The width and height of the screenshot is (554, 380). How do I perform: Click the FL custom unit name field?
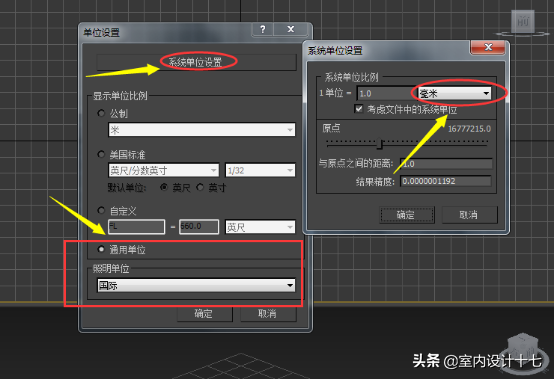tap(136, 227)
